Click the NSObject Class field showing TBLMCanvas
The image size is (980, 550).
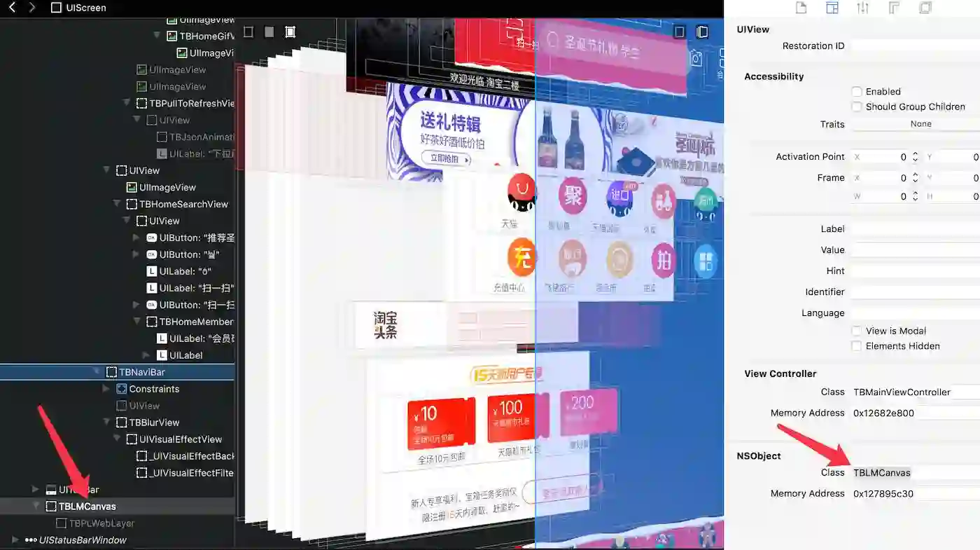916,473
